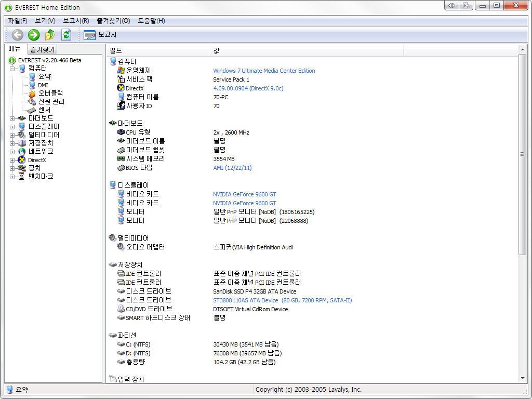Open the 보기(V) menu

click(45, 21)
